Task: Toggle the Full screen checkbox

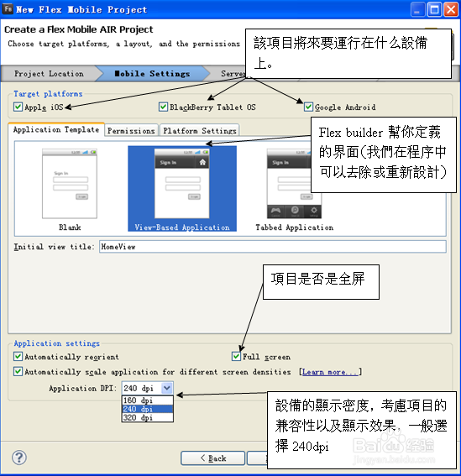Action: [236, 357]
